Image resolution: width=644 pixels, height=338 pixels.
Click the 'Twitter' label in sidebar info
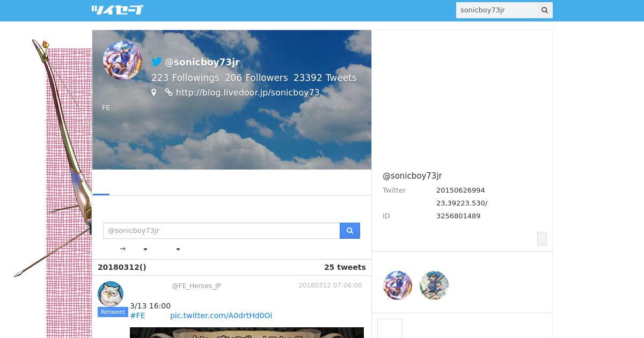point(394,190)
